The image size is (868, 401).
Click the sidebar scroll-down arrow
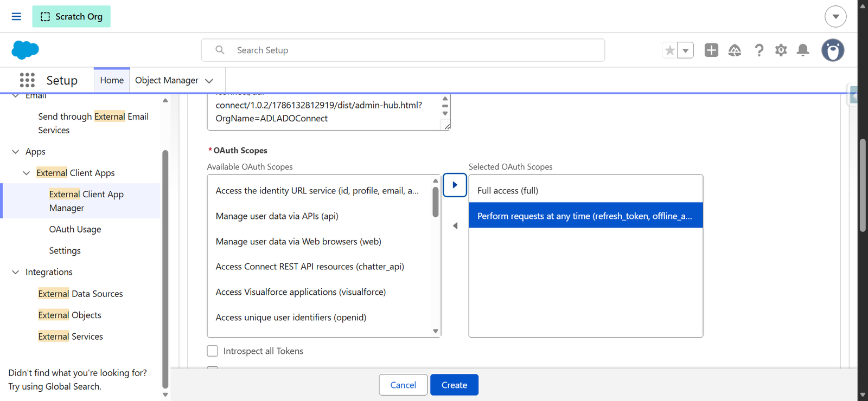point(165,394)
